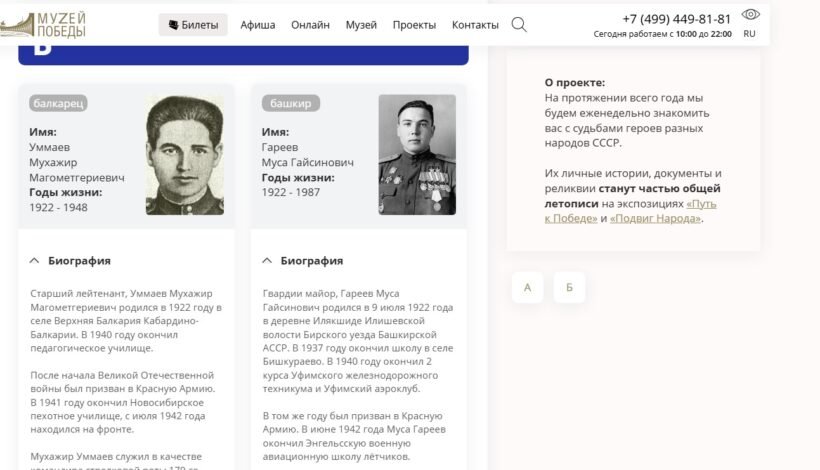
Task: Open the «Подвиг Народа» link
Action: click(655, 218)
